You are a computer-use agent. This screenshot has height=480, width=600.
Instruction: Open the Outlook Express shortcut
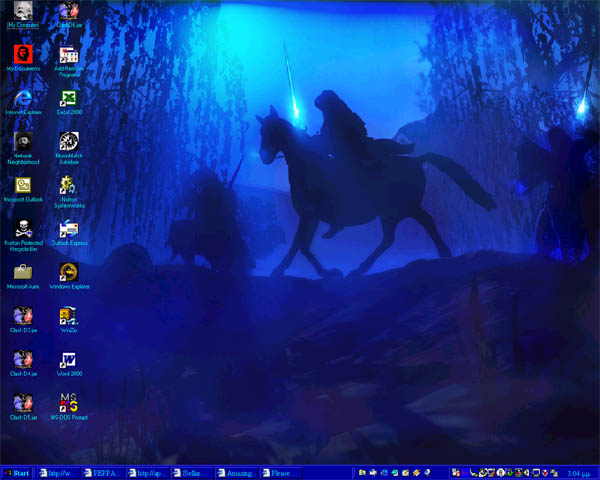point(69,233)
